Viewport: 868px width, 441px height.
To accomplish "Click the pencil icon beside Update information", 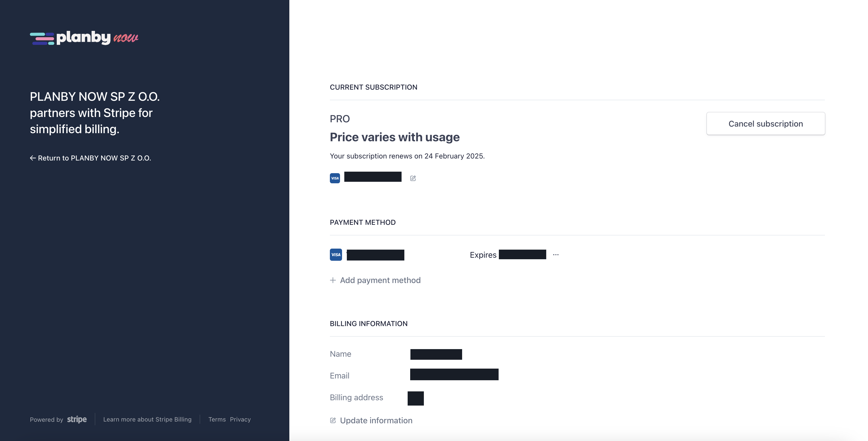I will pos(333,420).
